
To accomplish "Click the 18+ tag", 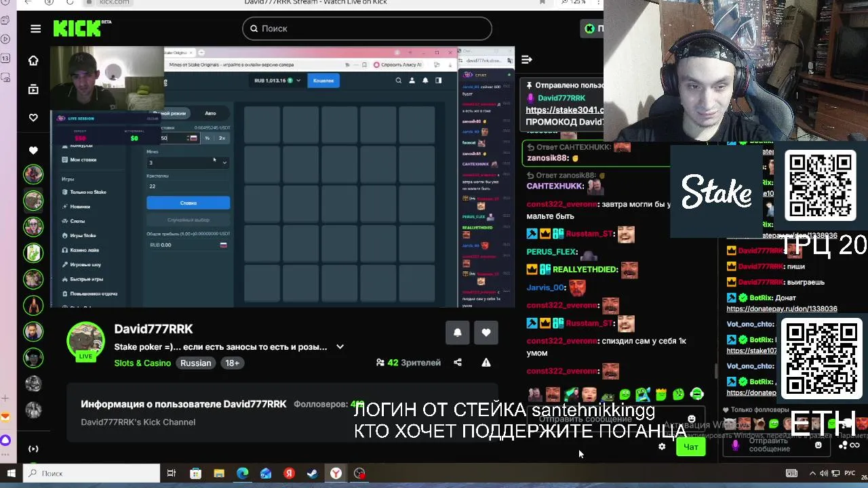I will (x=232, y=363).
